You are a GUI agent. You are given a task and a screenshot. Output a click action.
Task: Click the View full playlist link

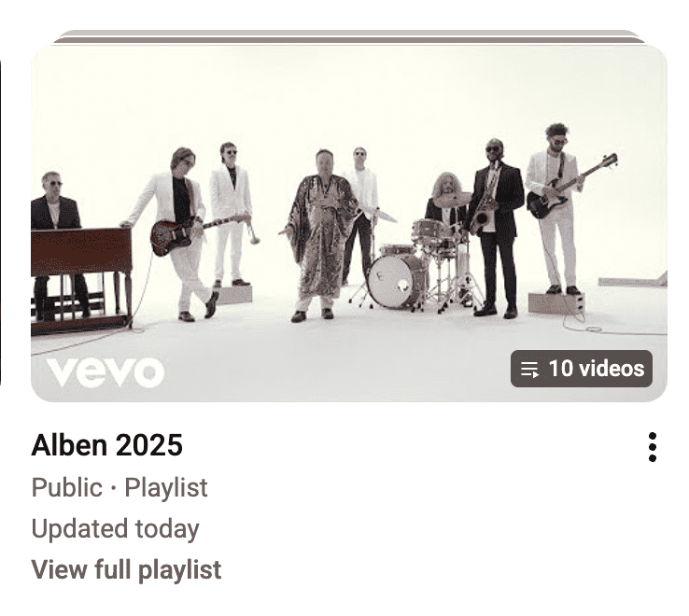(127, 570)
